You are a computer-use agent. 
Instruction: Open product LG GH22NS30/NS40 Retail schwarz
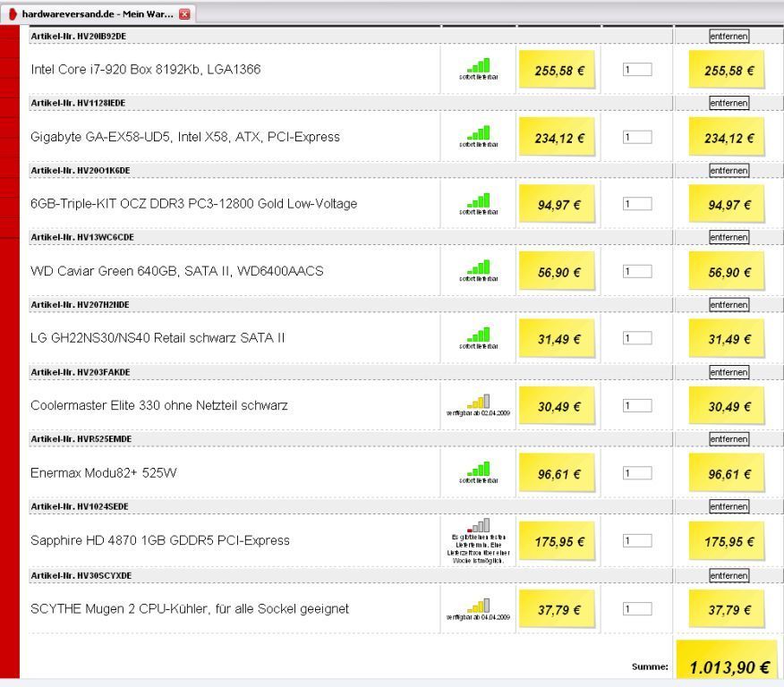[x=158, y=338]
